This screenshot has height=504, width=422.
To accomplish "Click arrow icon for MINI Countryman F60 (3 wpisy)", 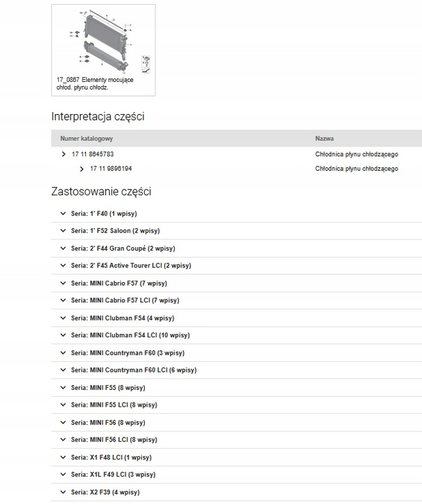I will [x=62, y=353].
